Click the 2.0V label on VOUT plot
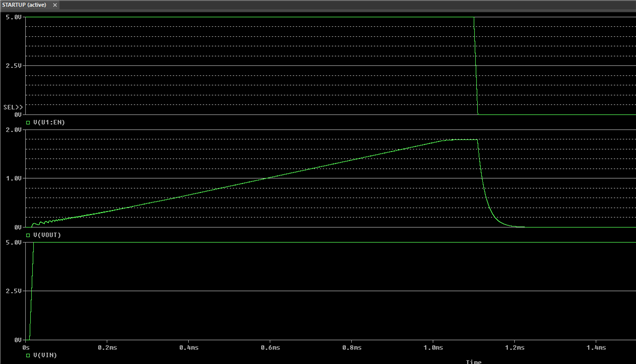The image size is (636, 364). (14, 130)
